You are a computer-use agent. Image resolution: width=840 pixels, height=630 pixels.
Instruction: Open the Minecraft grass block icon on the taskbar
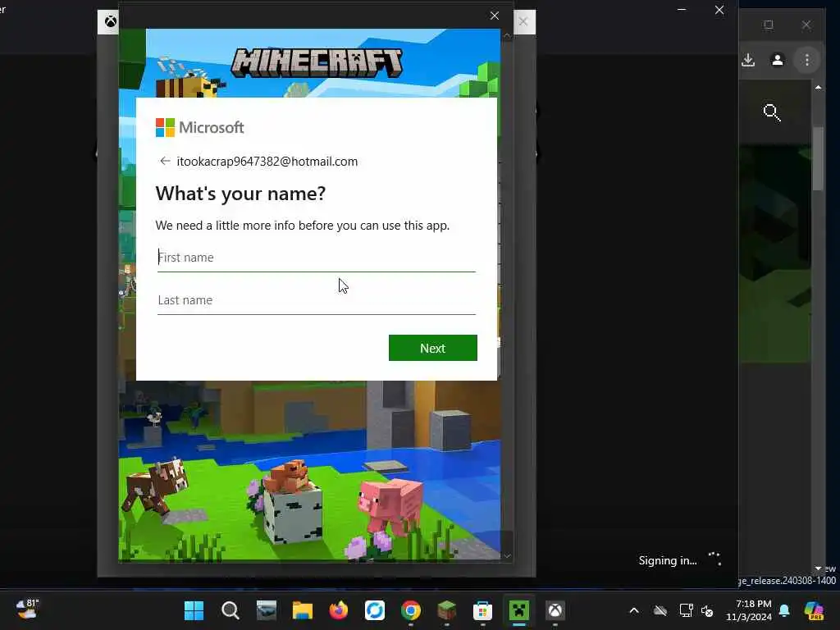point(447,610)
